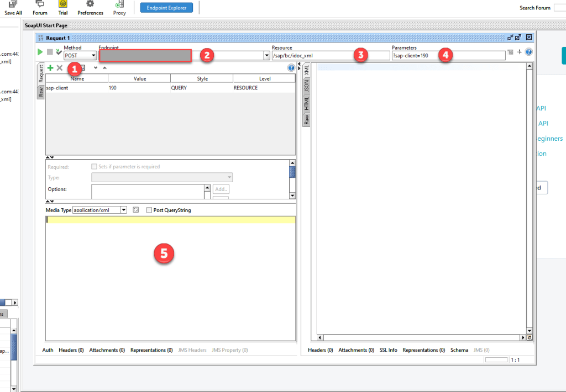Submit the request with the green play icon
The image size is (566, 392).
point(39,51)
